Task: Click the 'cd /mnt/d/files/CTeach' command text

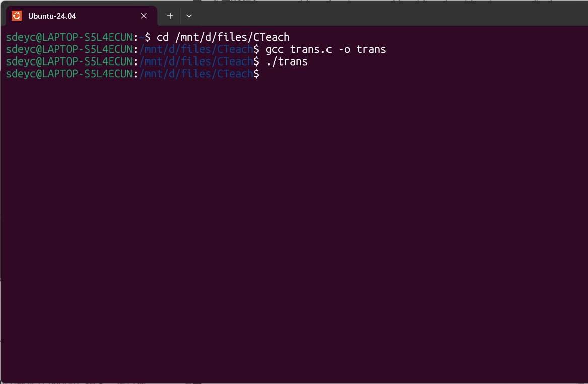Action: (223, 37)
